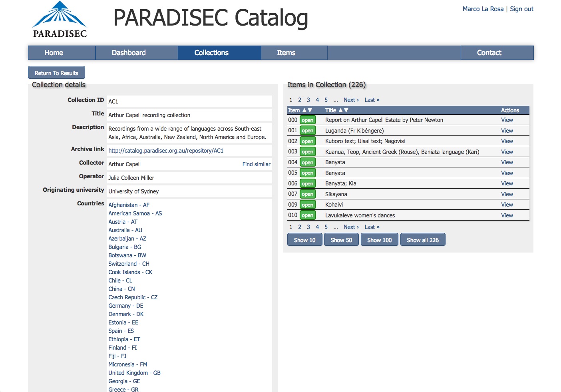Viewport: 561px width, 392px height.
Task: Switch to the Items tab
Action: (x=294, y=53)
